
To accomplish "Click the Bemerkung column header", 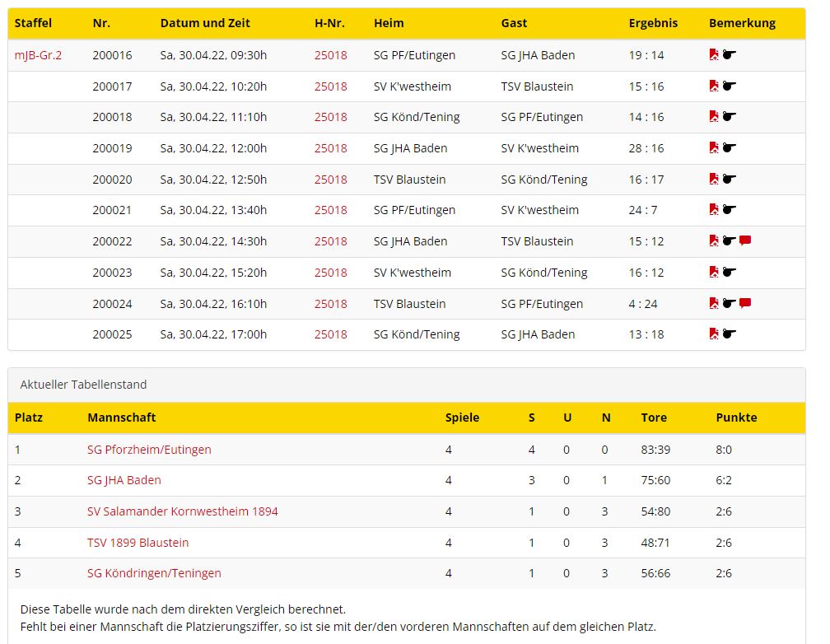I will click(x=743, y=23).
